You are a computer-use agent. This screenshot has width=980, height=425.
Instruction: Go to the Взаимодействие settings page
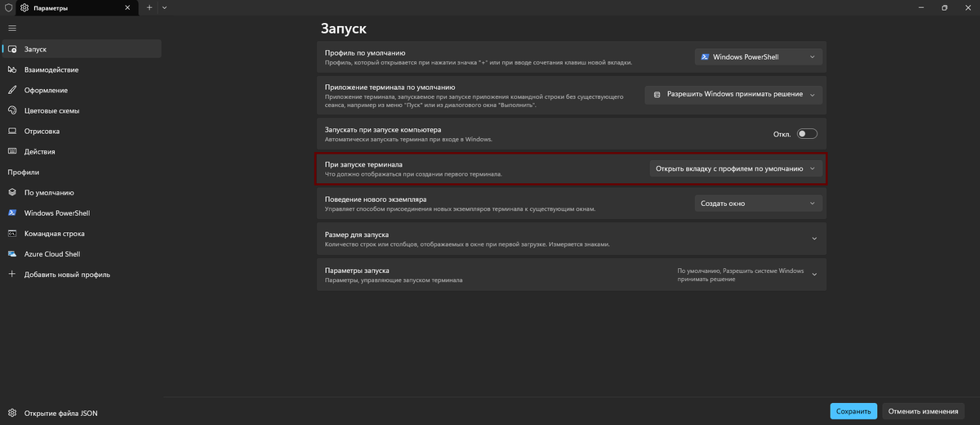point(82,69)
